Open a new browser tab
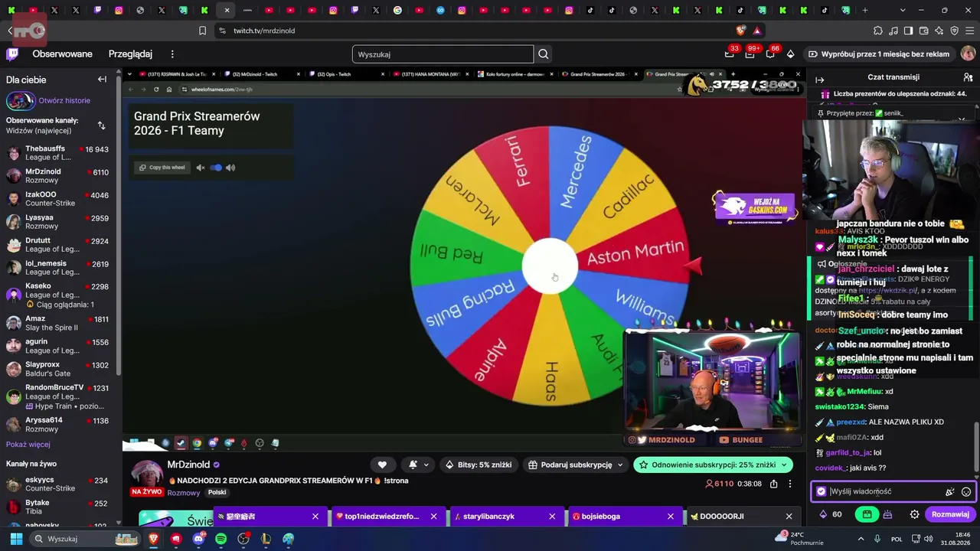This screenshot has height=551, width=980. tap(865, 10)
